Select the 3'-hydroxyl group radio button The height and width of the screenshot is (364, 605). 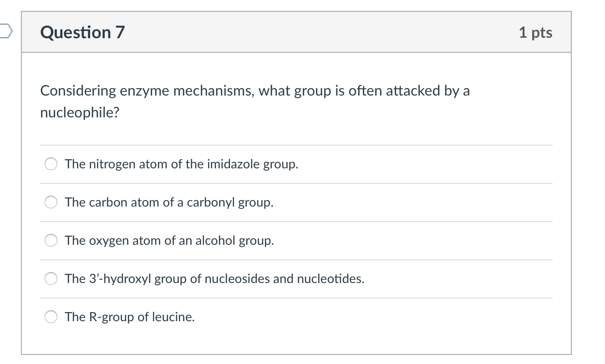[51, 279]
